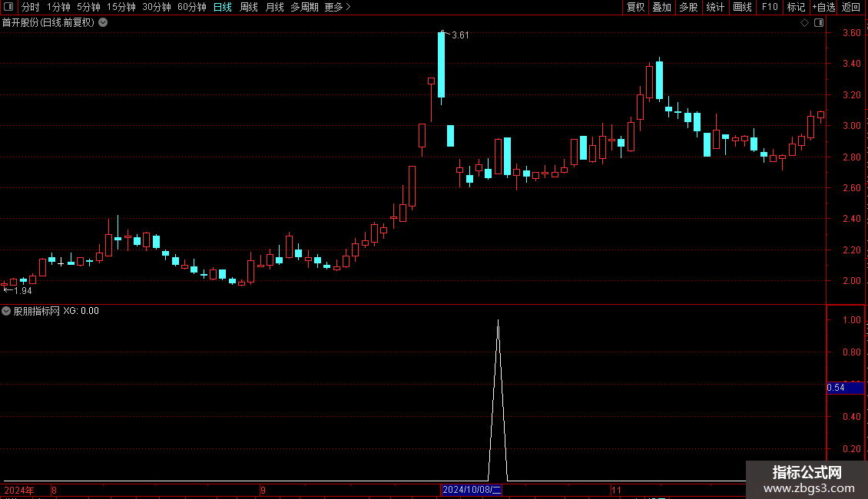Select the 1分钟 period tab
The width and height of the screenshot is (868, 499).
coord(58,7)
